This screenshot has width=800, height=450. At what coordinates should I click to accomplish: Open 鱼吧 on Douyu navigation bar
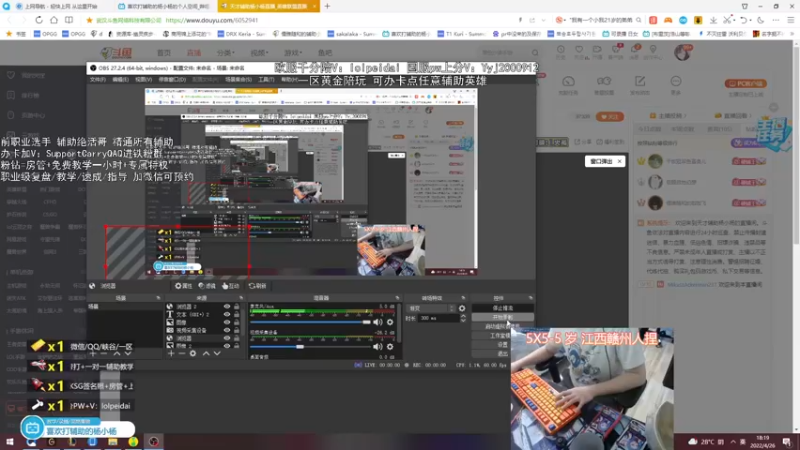325,53
